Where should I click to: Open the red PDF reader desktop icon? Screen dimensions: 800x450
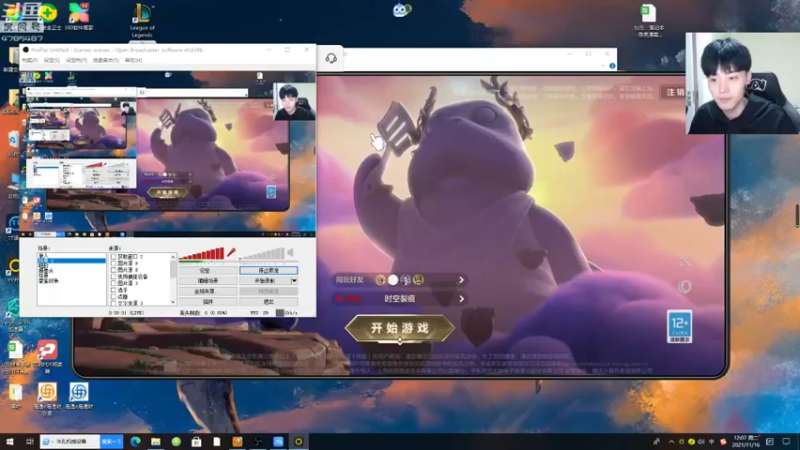[47, 356]
